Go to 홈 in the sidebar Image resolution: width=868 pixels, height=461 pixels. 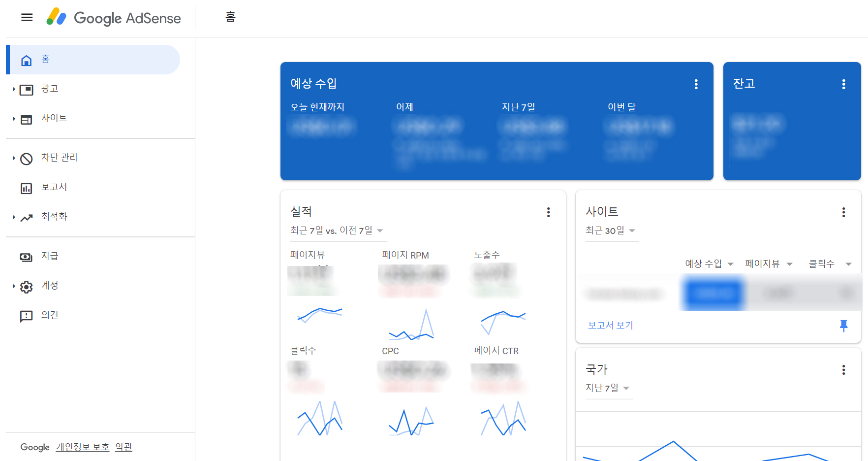(x=93, y=60)
